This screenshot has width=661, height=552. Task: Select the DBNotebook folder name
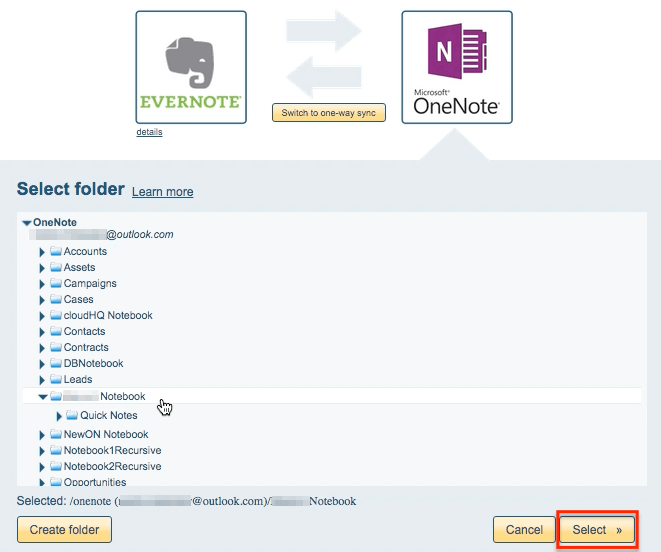click(93, 364)
